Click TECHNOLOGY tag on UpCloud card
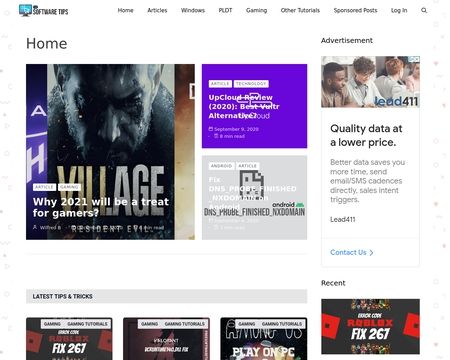Screen dimensions: 450x360 tap(251, 84)
